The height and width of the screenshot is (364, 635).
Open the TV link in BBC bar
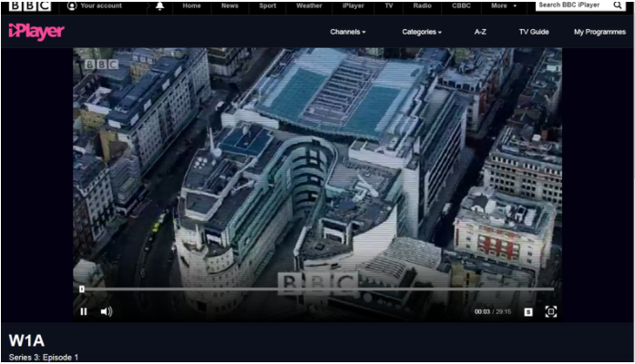pos(389,5)
